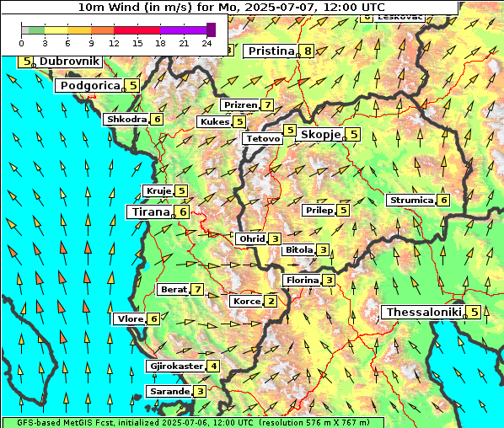Click the Kukes label
The image size is (504, 428).
coord(215,122)
